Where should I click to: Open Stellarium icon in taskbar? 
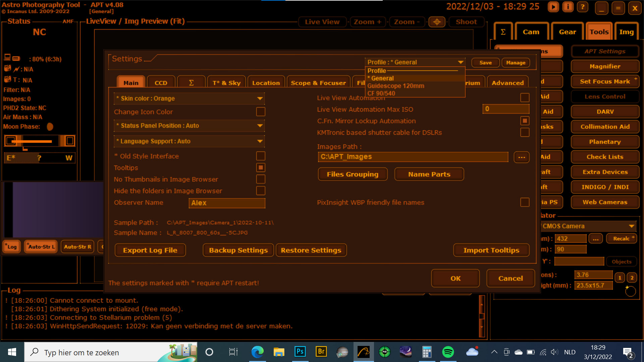pyautogui.click(x=406, y=352)
